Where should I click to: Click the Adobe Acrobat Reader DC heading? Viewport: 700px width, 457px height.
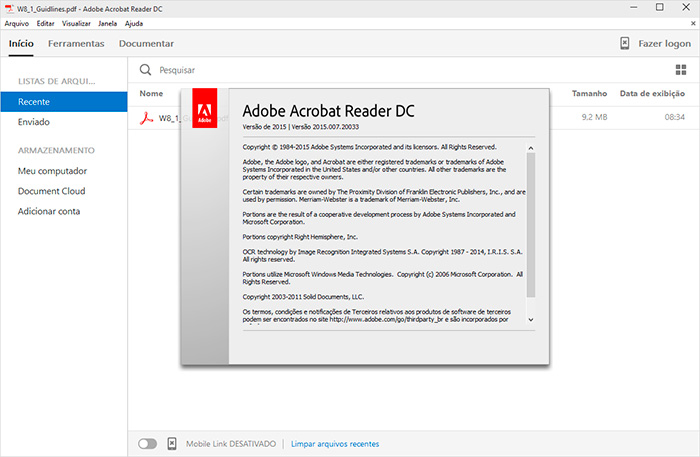pyautogui.click(x=329, y=111)
